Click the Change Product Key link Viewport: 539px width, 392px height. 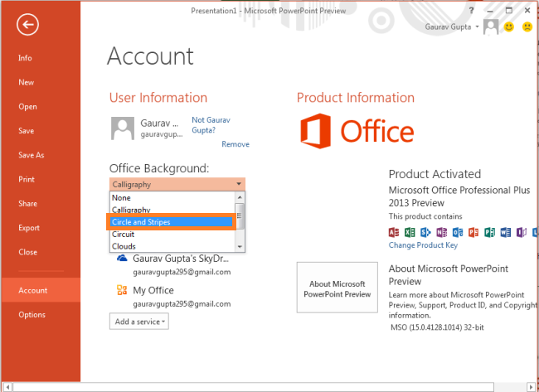click(x=423, y=245)
